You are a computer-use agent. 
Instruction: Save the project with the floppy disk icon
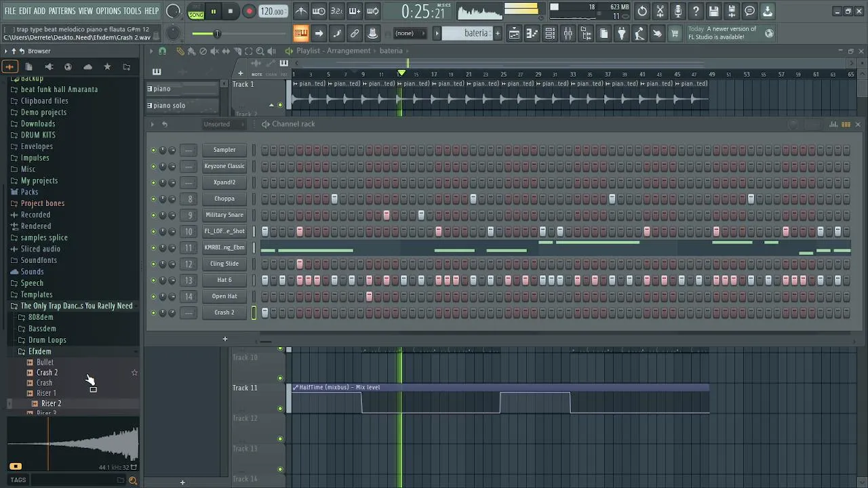click(714, 11)
